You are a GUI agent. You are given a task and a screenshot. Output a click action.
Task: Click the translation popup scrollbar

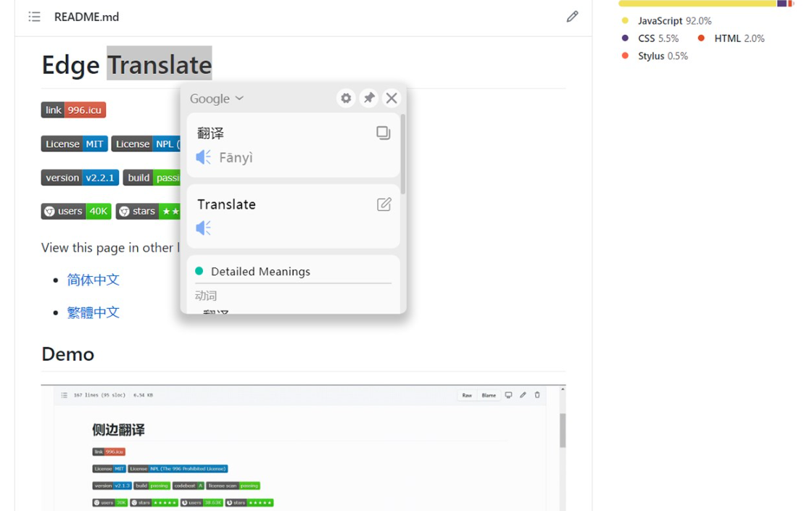403,154
